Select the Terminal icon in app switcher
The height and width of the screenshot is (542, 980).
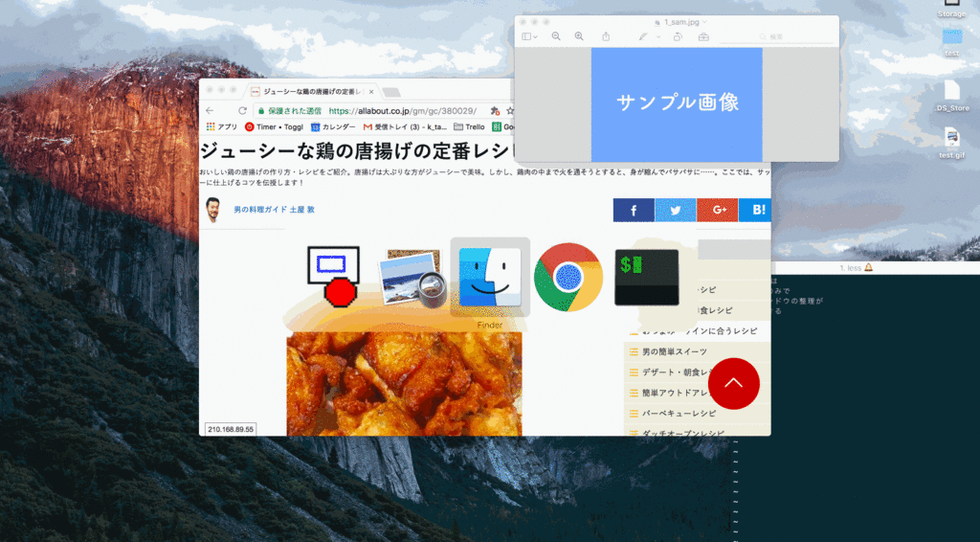(647, 277)
